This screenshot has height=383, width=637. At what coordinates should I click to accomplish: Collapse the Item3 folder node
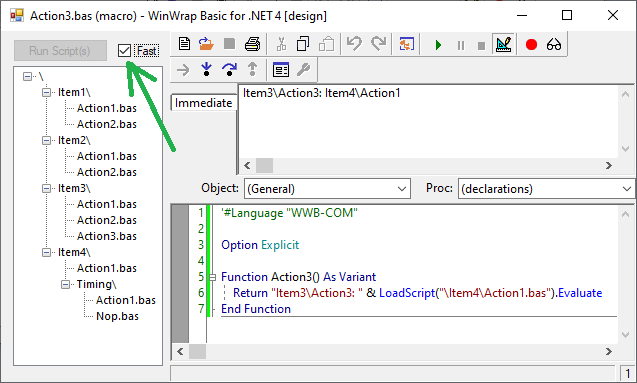click(x=46, y=188)
